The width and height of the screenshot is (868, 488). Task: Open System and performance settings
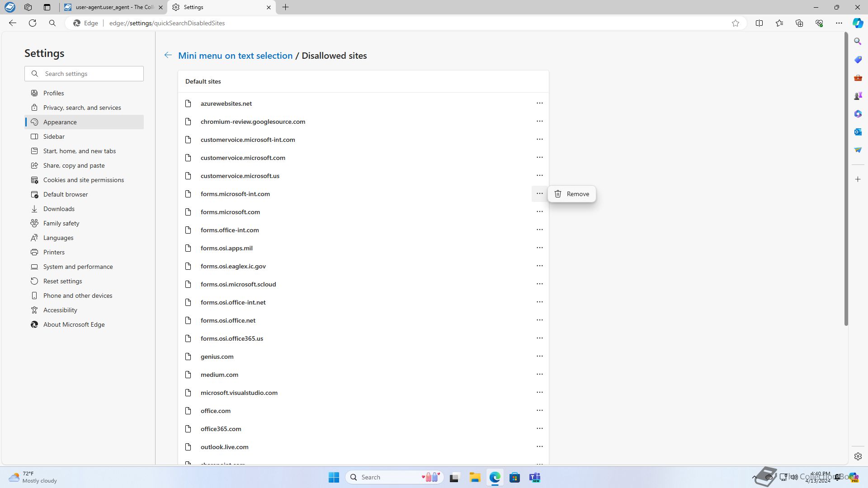(x=84, y=267)
